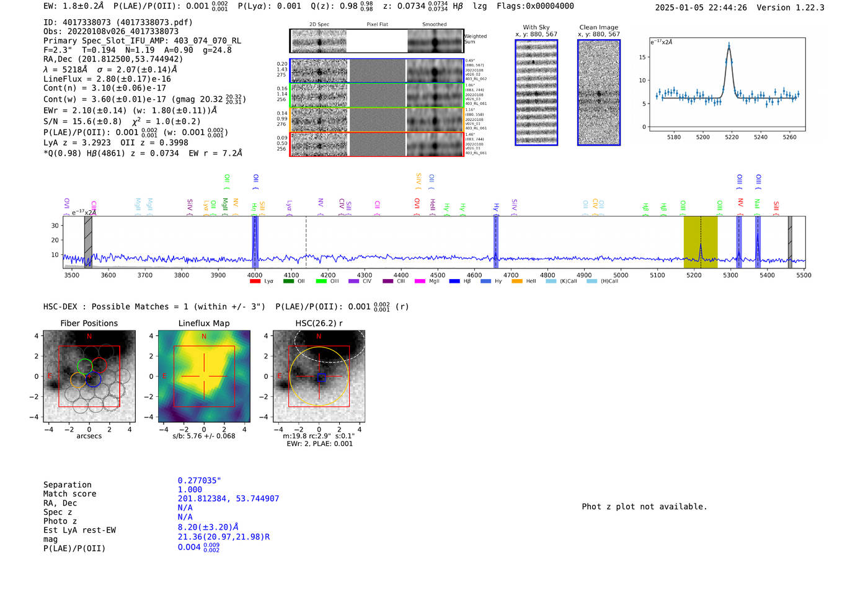This screenshot has height=591, width=868.
Task: Click the 'LyA z = 3.2923' text
Action: [77, 143]
